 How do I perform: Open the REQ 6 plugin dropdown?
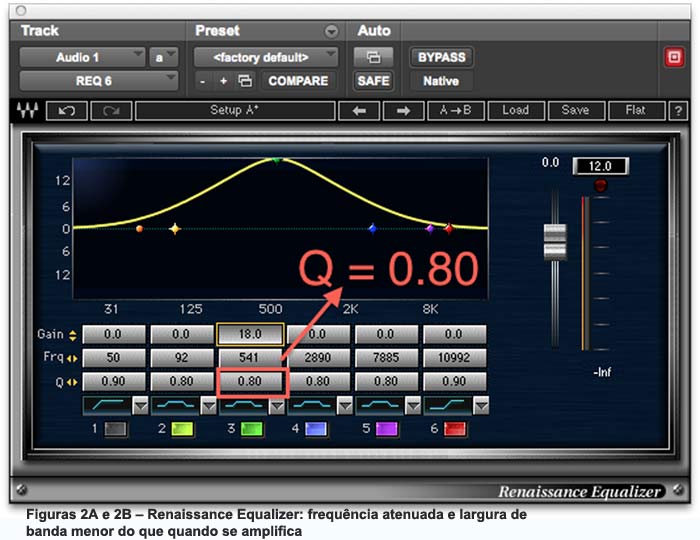[x=99, y=81]
